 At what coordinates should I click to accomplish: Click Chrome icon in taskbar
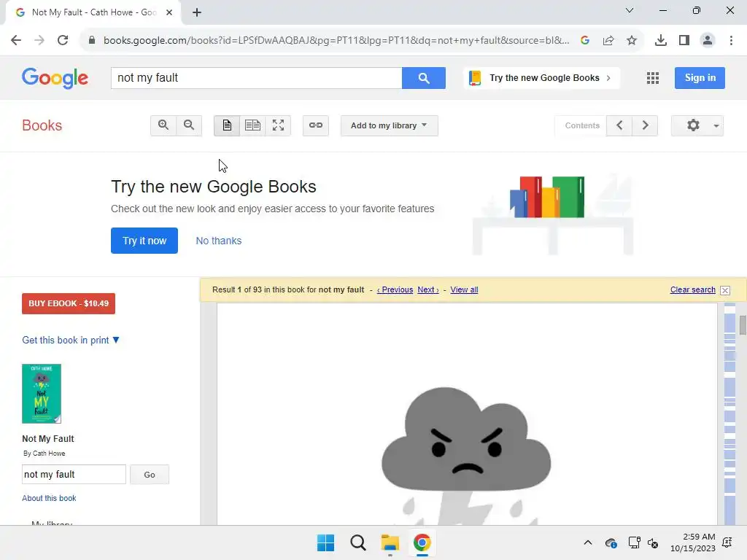[422, 542]
